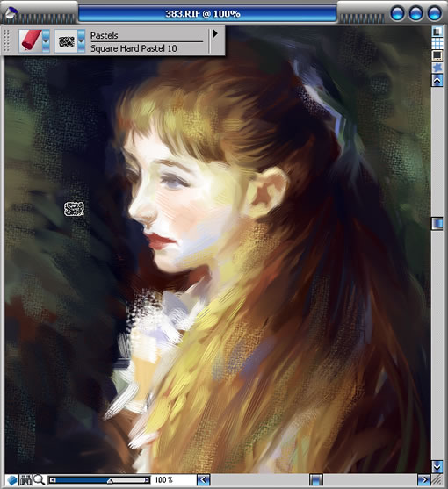448x489 pixels.
Task: Click the zoom slider right arrow
Action: point(147,480)
